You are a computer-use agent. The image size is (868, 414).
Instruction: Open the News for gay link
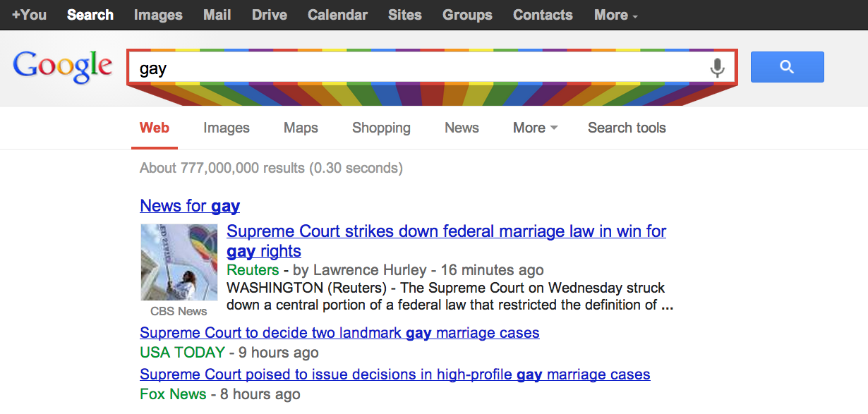(190, 206)
